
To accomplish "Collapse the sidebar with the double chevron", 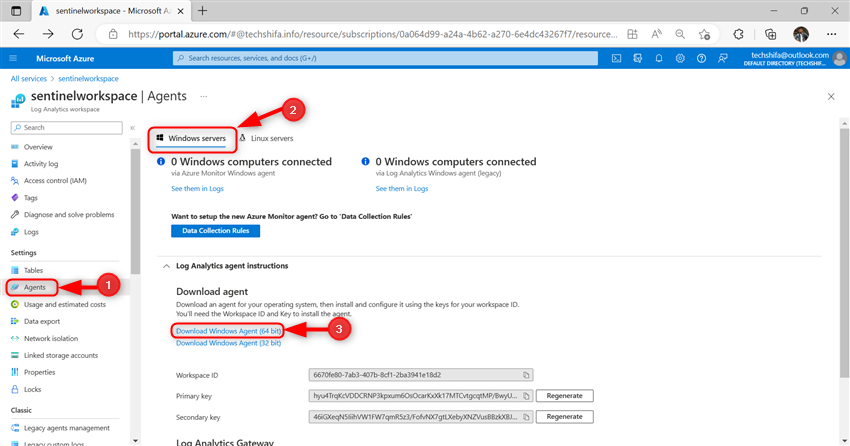I will [133, 128].
